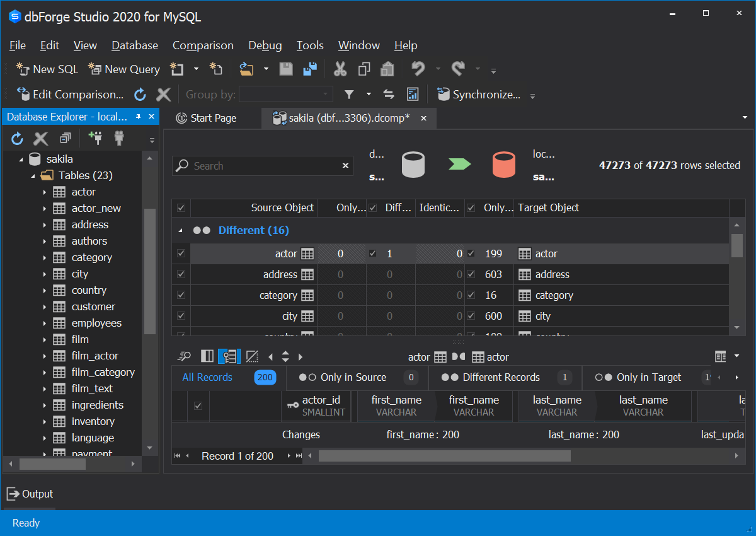Toggle the Different column header checkbox
Viewport: 756px width, 536px height.
pyautogui.click(x=372, y=207)
